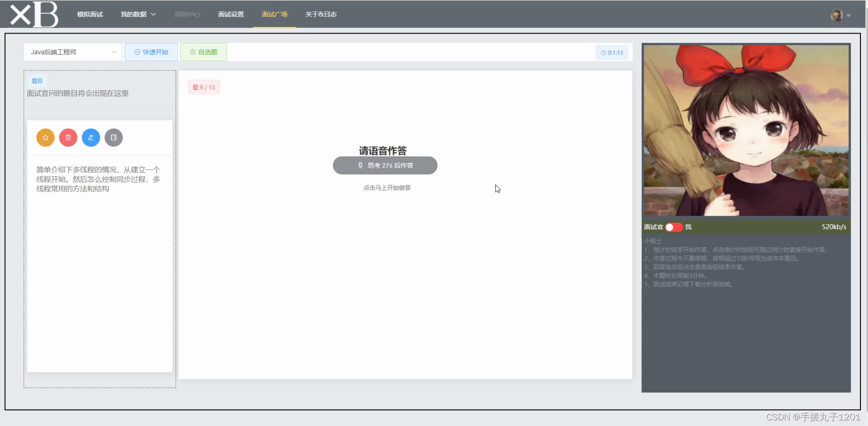This screenshot has height=426, width=868.
Task: Click tip 5 about 下载分析报告
Action: coord(689,284)
